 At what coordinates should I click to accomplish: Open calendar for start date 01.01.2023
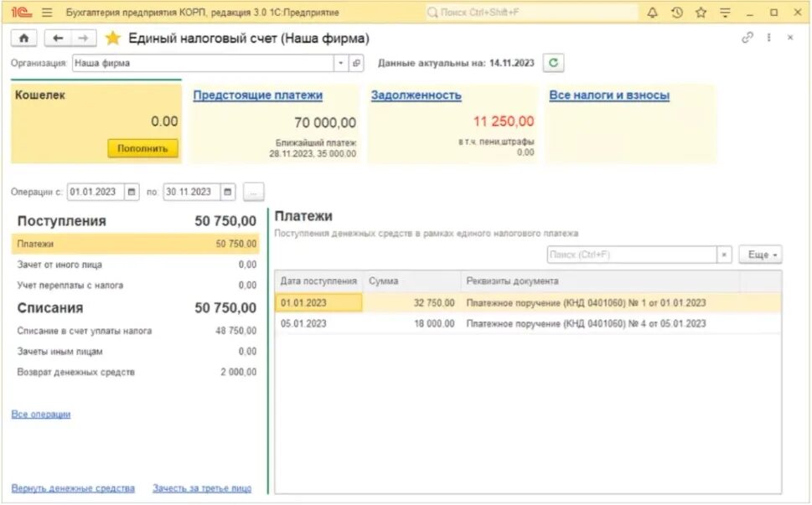tap(132, 192)
